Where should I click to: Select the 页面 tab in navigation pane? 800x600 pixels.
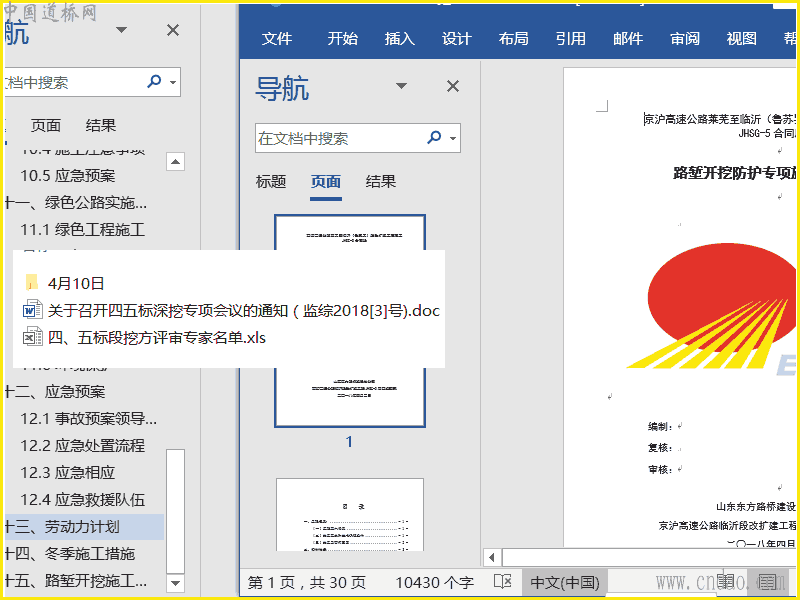326,182
